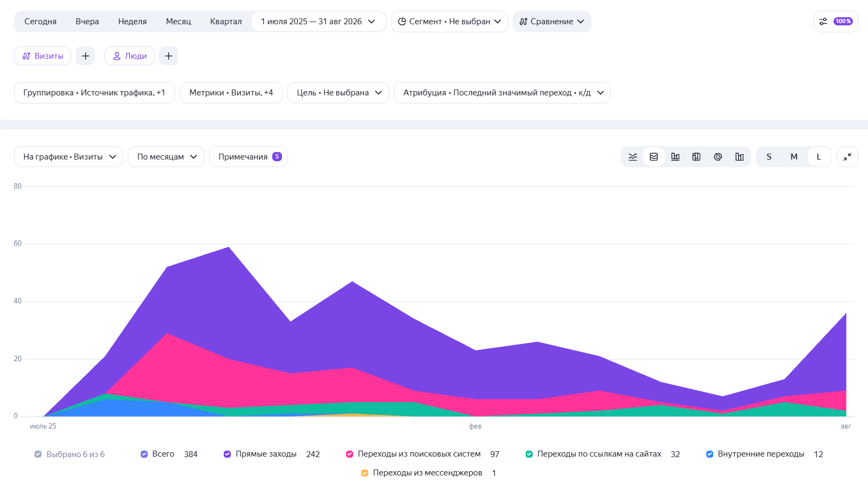Switch chart to line graph view
This screenshot has height=483, width=868.
pyautogui.click(x=632, y=157)
